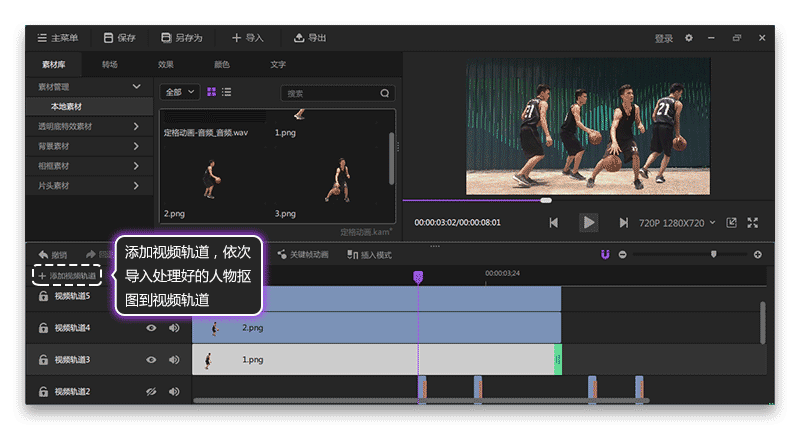
Task: Open the 主菜单 main menu
Action: 58,38
